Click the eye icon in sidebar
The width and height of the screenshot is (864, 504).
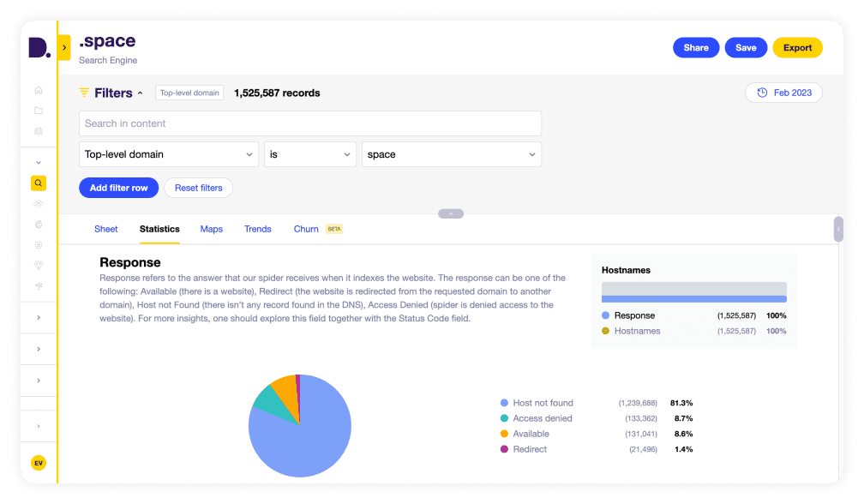click(39, 203)
